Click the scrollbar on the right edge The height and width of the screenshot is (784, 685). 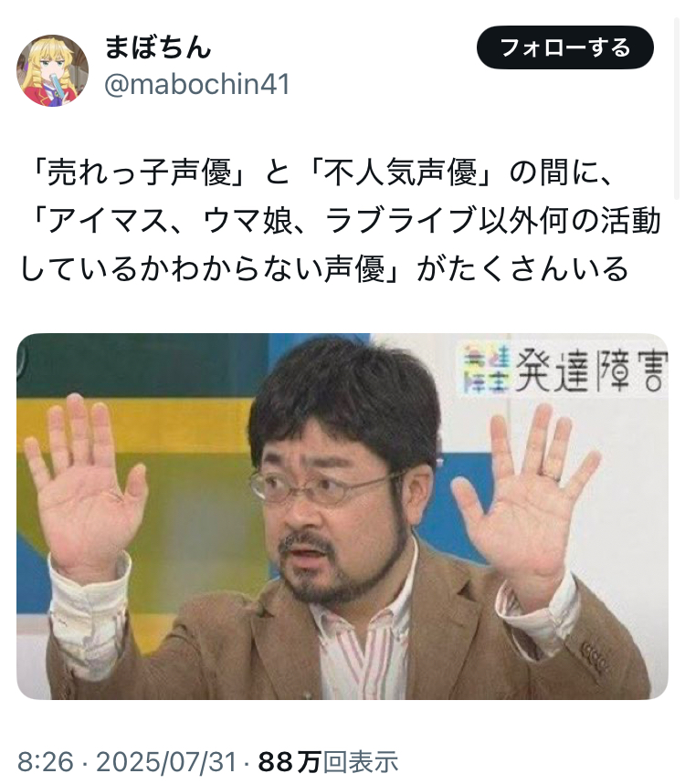tap(677, 100)
